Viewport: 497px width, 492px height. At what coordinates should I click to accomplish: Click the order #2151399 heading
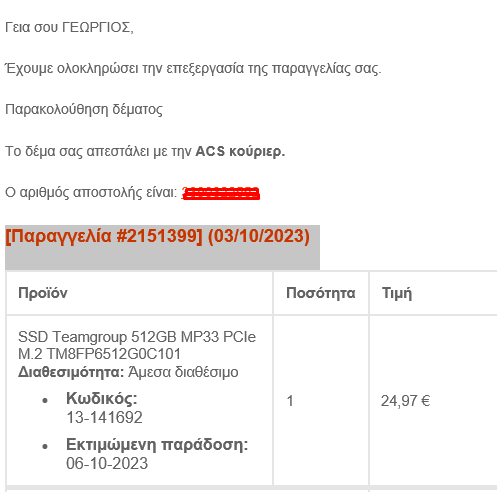158,236
